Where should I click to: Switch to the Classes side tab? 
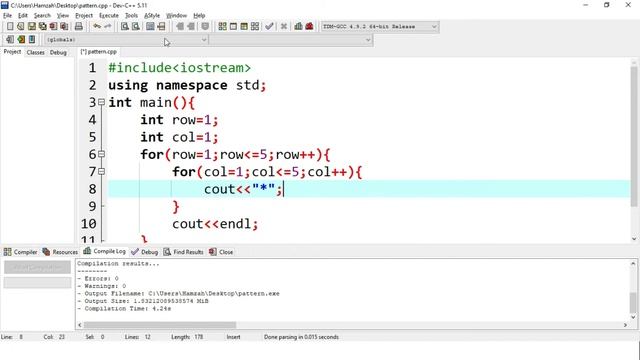tap(36, 52)
